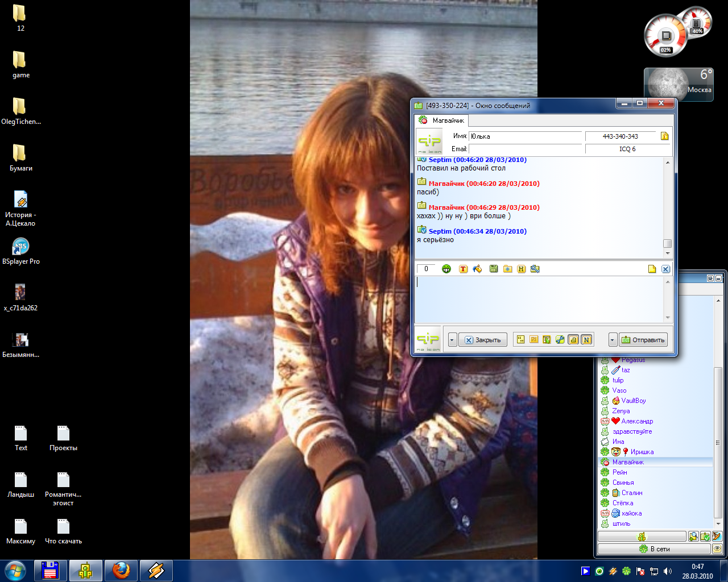728x582 pixels.
Task: Toggle the N button in chat toolbar
Action: coord(586,340)
